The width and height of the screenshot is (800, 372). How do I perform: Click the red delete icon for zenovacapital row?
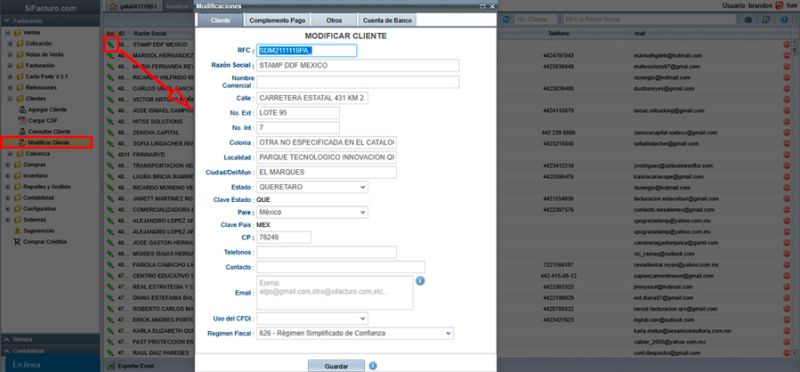(x=786, y=133)
